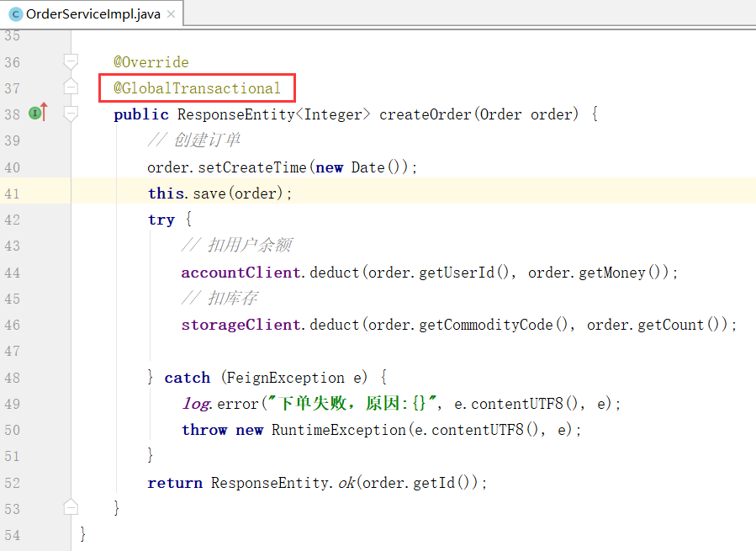Click storageClient on line 46
This screenshot has height=551, width=756.
(241, 325)
